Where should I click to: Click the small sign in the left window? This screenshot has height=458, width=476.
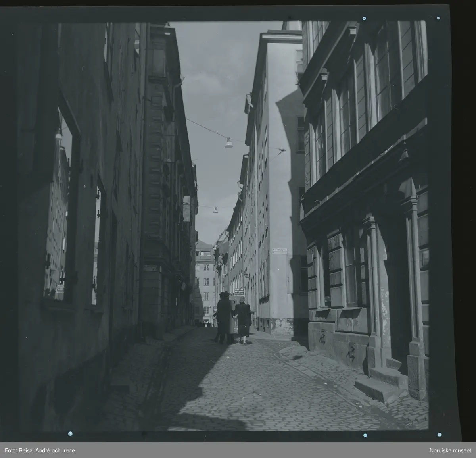pyautogui.click(x=60, y=288)
